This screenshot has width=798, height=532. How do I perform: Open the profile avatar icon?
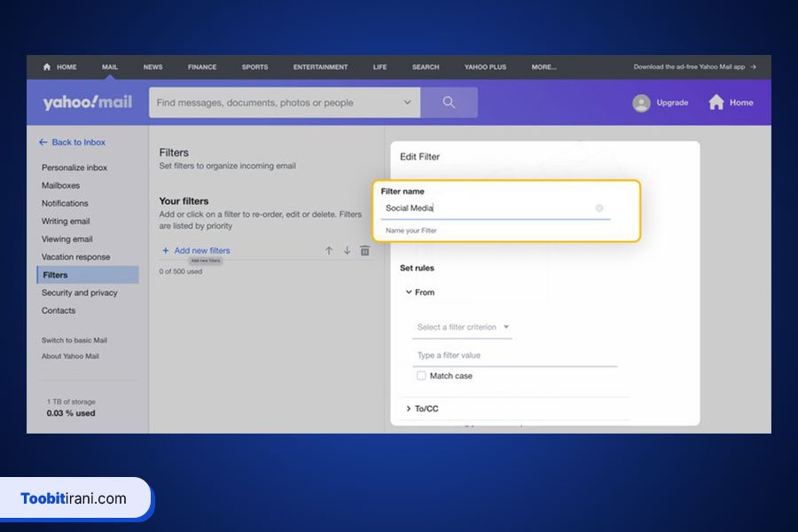pos(641,103)
